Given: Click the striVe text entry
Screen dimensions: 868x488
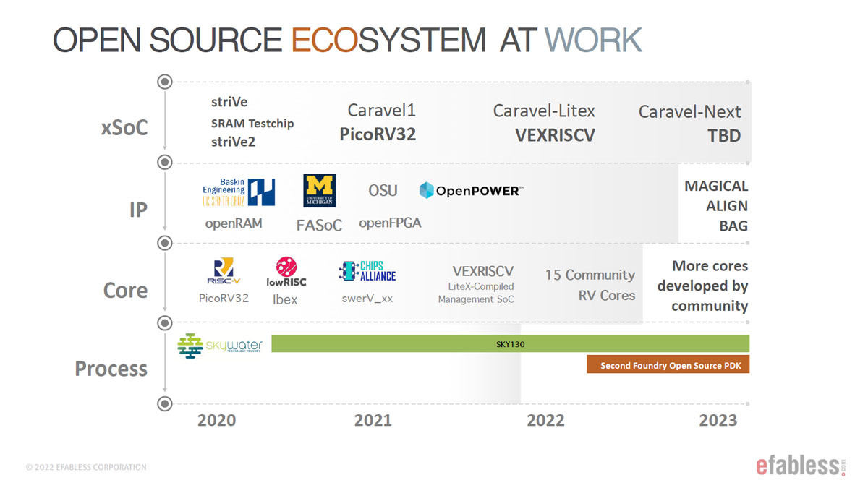Looking at the screenshot, I should coord(229,102).
